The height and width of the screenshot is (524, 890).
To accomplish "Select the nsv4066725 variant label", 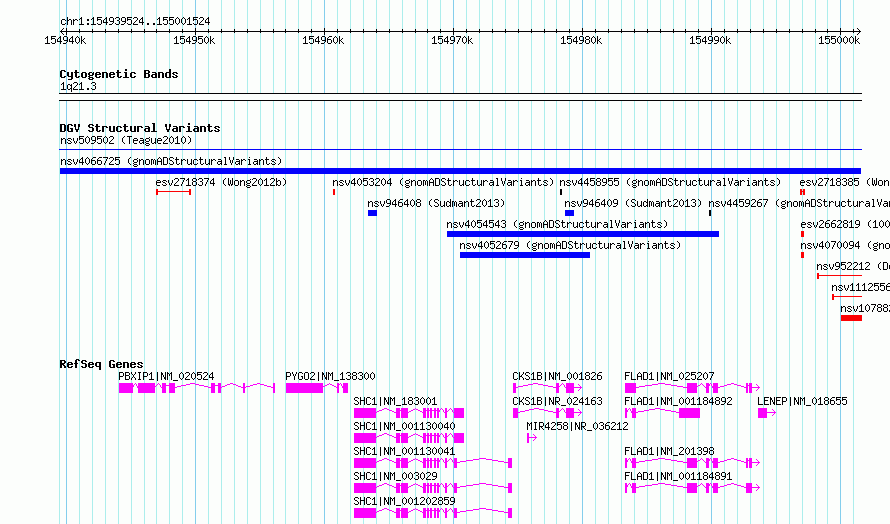I will [171, 161].
